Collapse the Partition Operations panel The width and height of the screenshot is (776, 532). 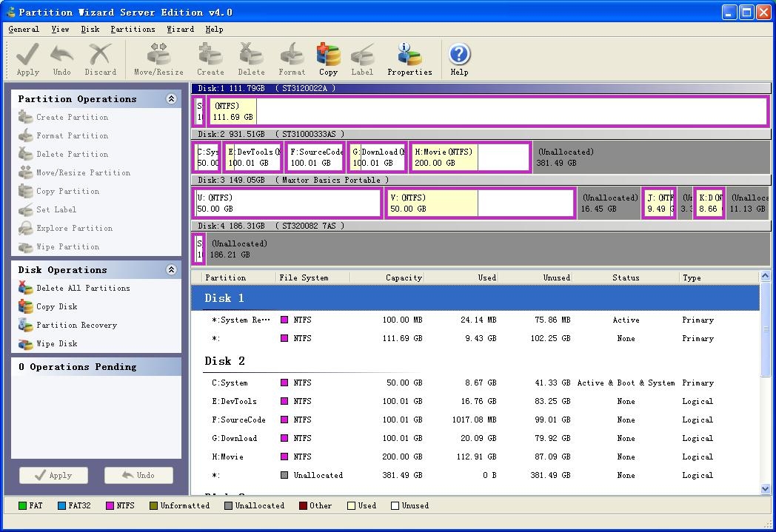pos(171,98)
